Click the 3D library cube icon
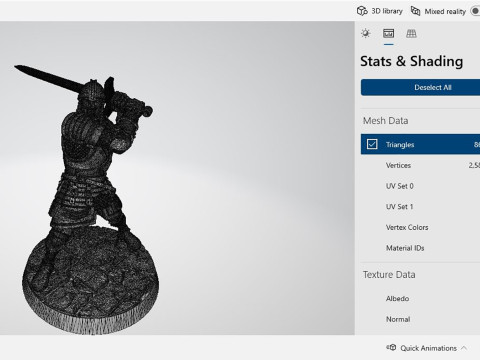Image resolution: width=480 pixels, height=360 pixels. tap(362, 11)
